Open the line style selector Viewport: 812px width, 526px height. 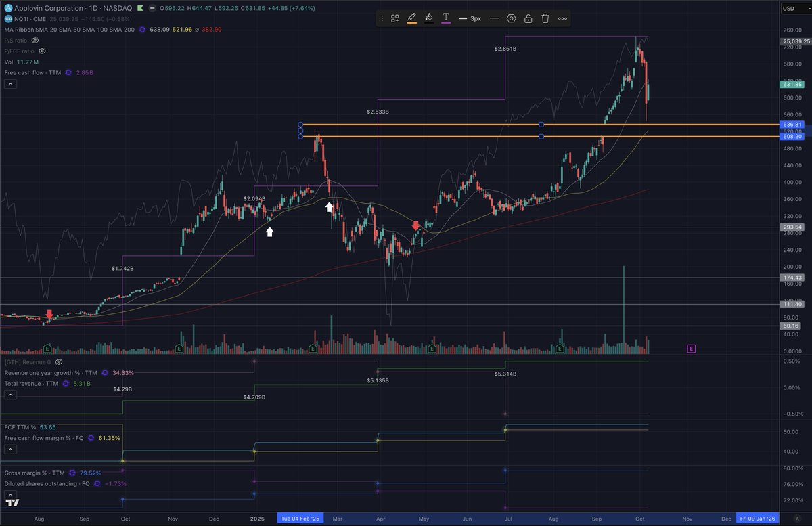point(494,18)
